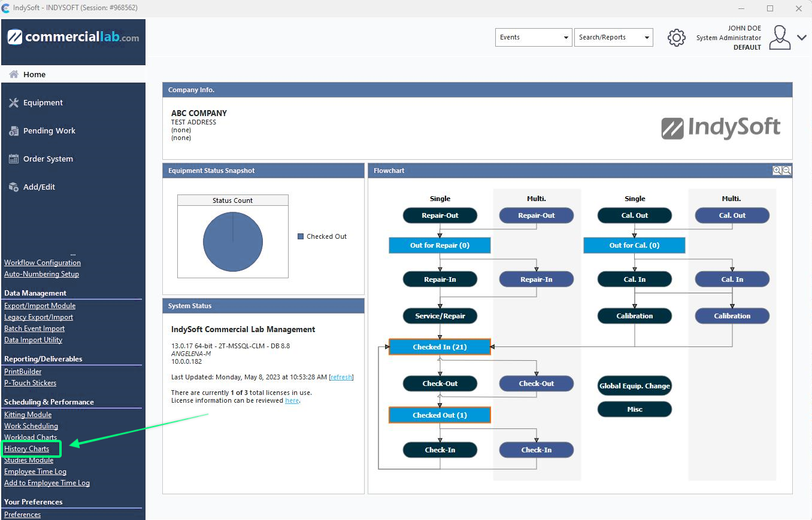Click the commerciallab.com logo
This screenshot has width=812, height=520.
73,38
